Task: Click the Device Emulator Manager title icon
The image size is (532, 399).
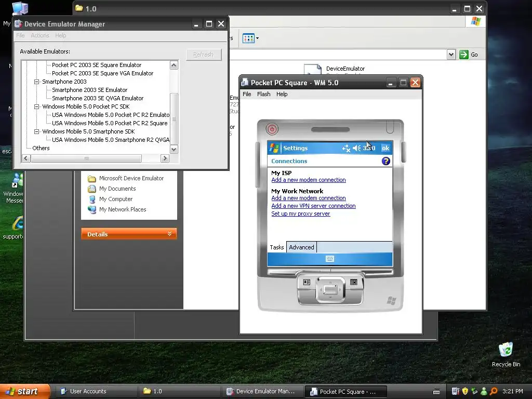Action: point(18,24)
